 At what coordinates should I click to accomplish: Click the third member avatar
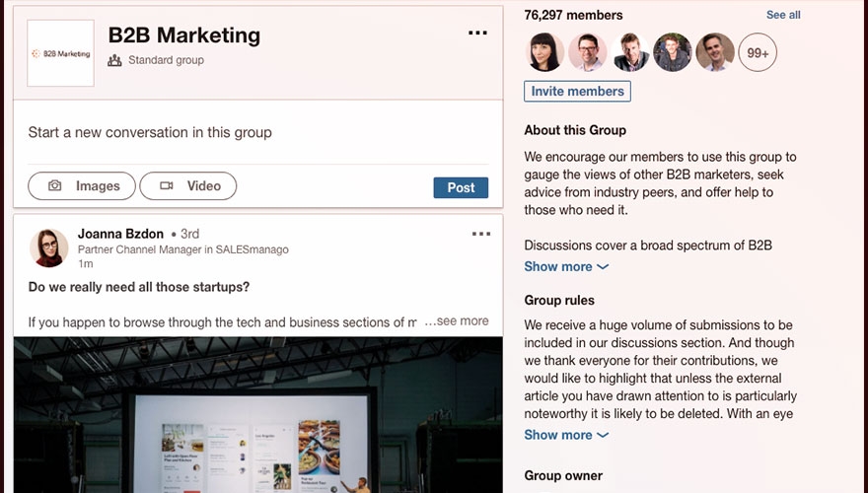coord(629,52)
